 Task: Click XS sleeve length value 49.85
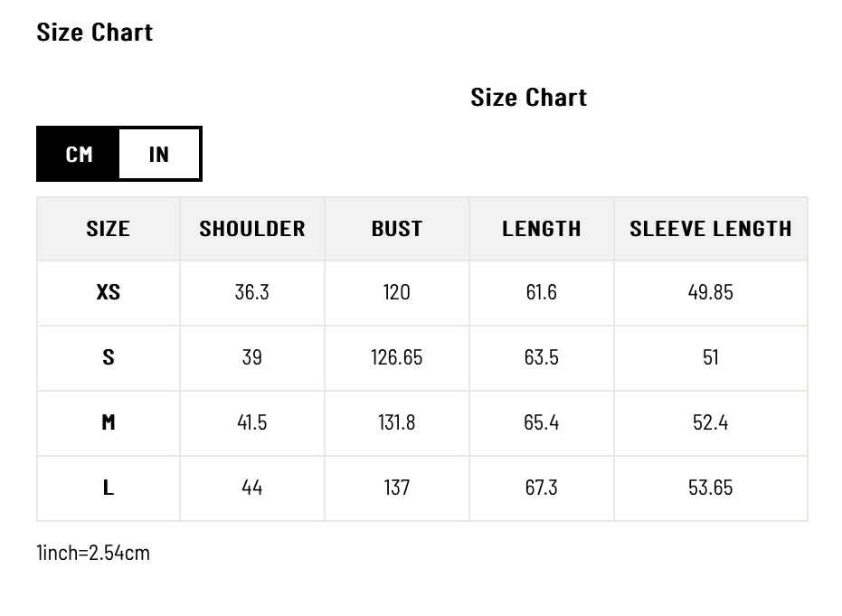click(711, 293)
